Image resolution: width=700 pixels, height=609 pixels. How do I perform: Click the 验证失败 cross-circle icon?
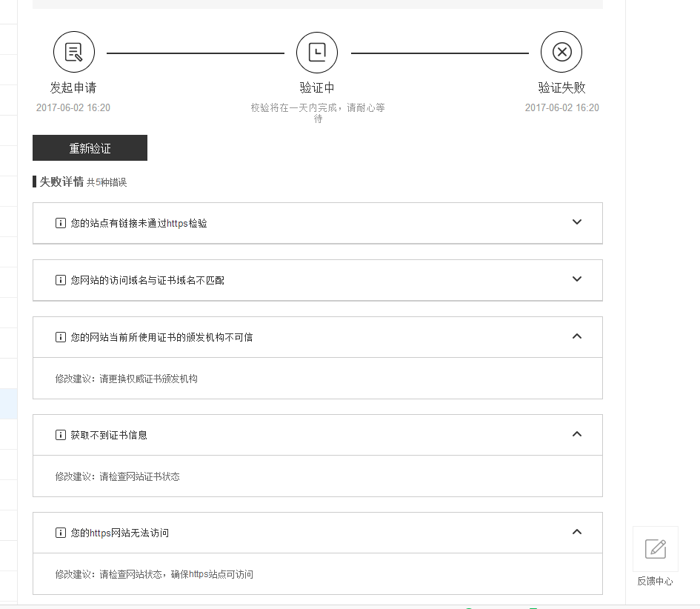point(561,52)
